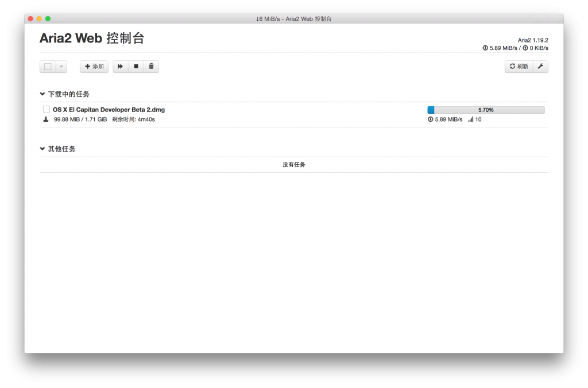Click the trash delete task icon

coord(150,66)
